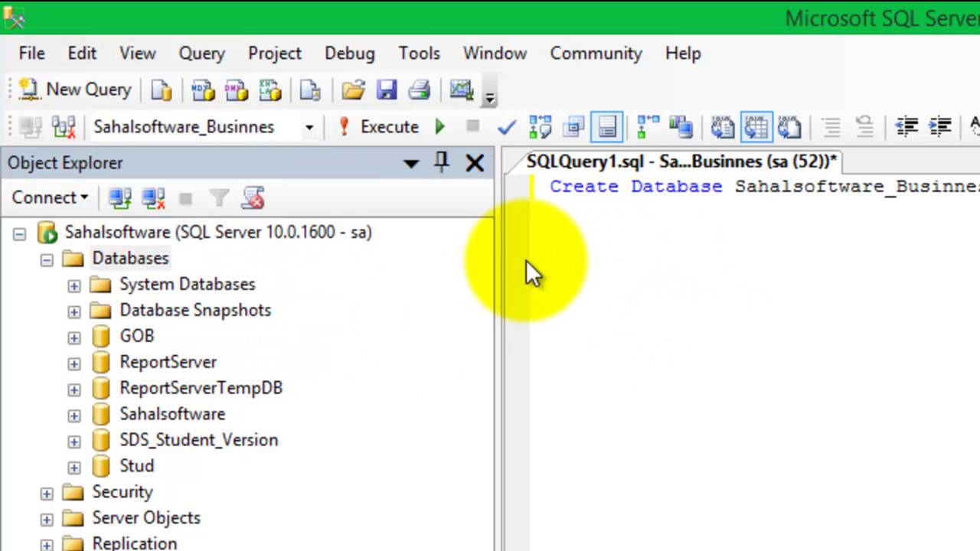
Task: Click the gray Cancel Executing Query square
Action: point(472,126)
